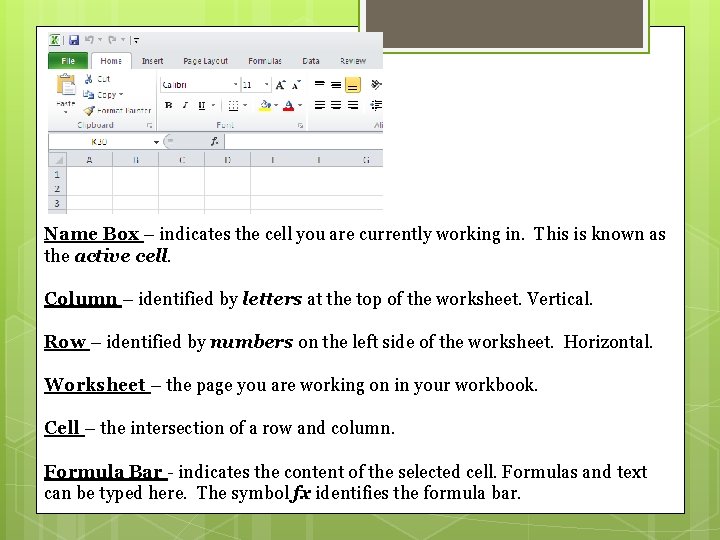720x540 pixels.
Task: Toggle underline formatting
Action: click(x=202, y=106)
